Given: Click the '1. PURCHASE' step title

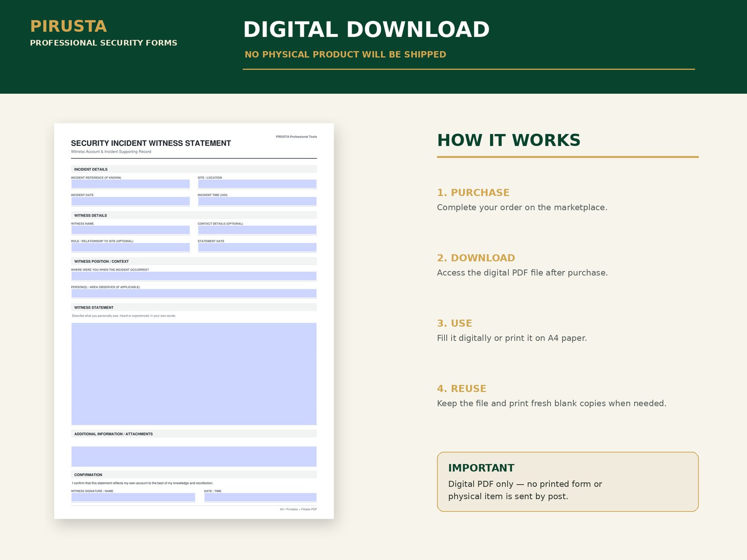Looking at the screenshot, I should [x=473, y=193].
